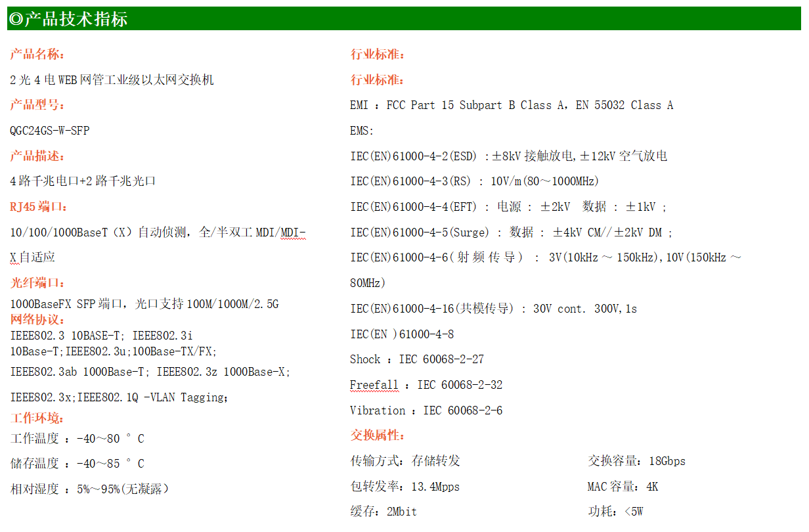Image resolution: width=809 pixels, height=532 pixels.
Task: Select the RJ45 端口 heading
Action: pyautogui.click(x=39, y=208)
